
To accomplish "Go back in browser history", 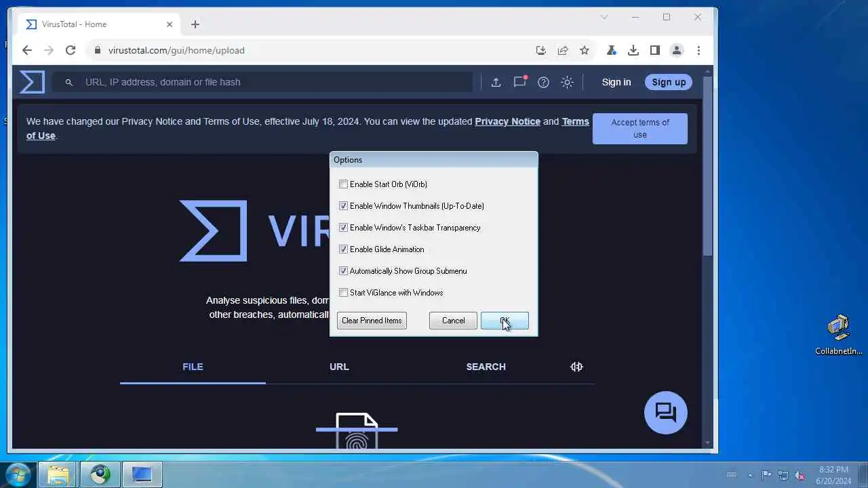I will [26, 50].
